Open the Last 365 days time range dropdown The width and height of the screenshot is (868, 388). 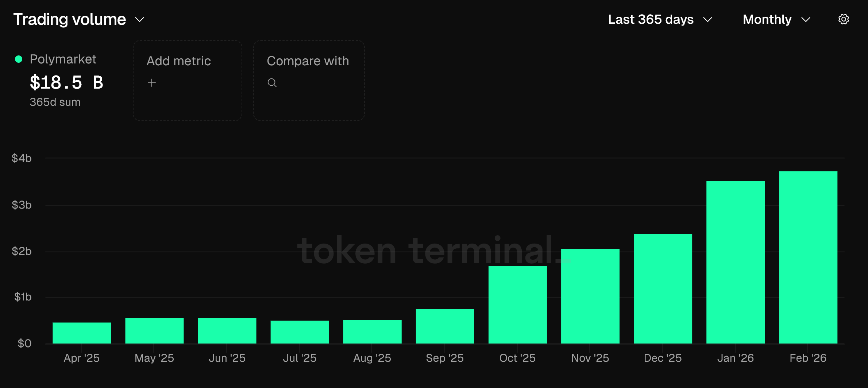[x=660, y=20]
